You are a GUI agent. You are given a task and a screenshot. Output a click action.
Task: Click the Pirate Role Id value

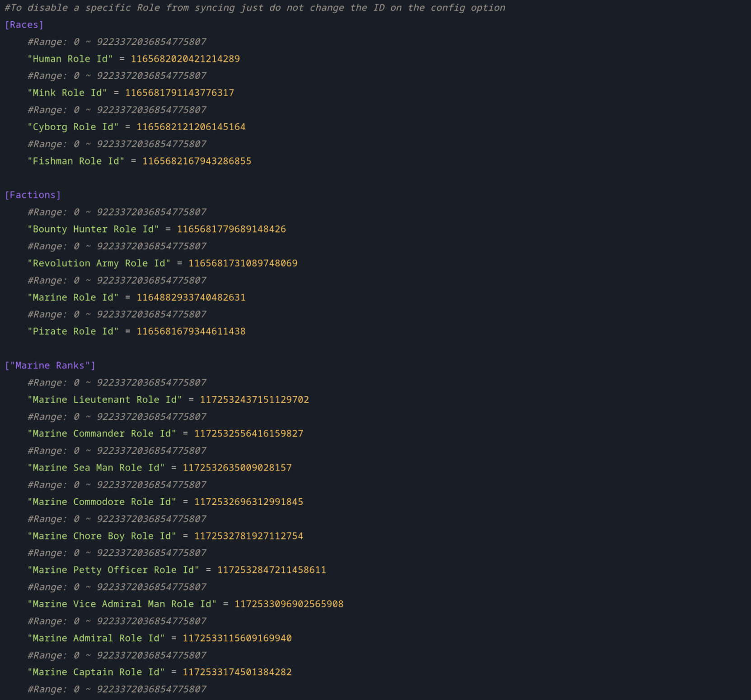click(191, 332)
